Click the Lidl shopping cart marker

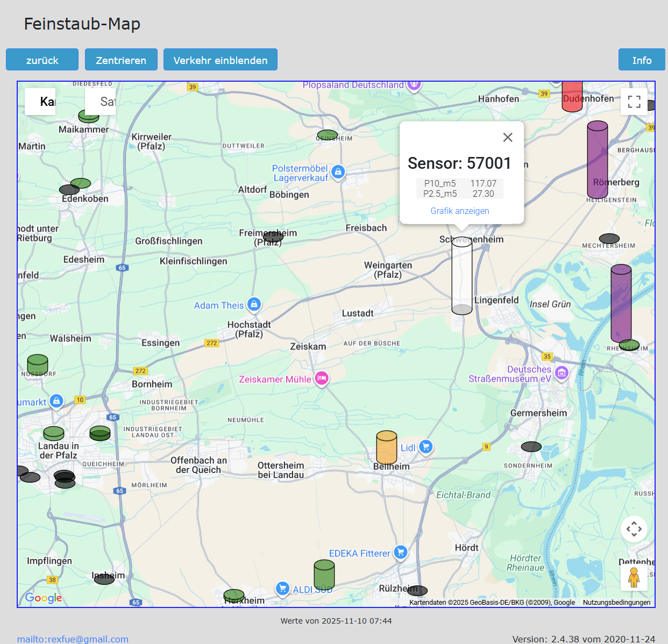pos(425,447)
